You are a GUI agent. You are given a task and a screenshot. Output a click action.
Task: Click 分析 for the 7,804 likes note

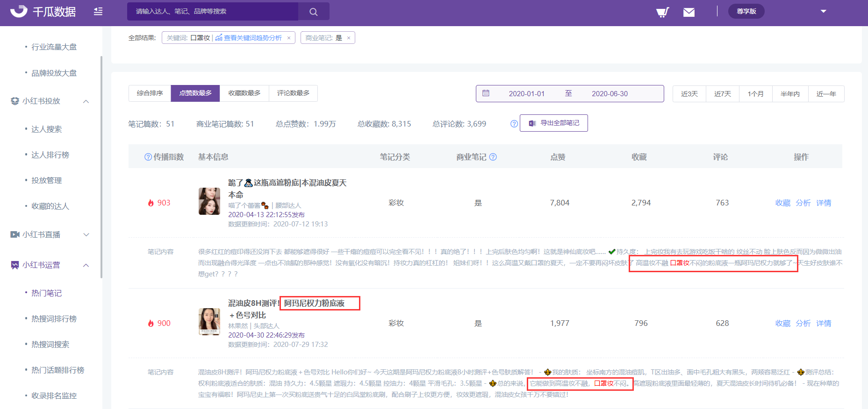(x=803, y=203)
